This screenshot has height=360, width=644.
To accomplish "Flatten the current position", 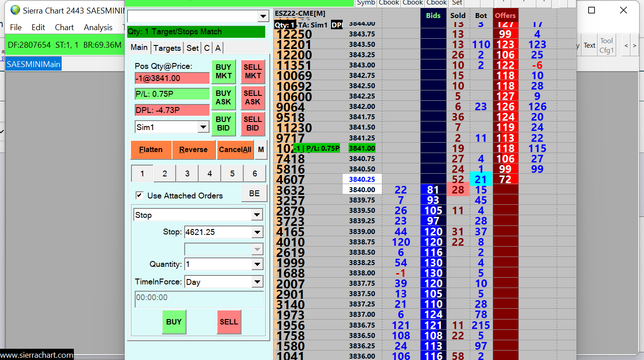I will click(151, 150).
